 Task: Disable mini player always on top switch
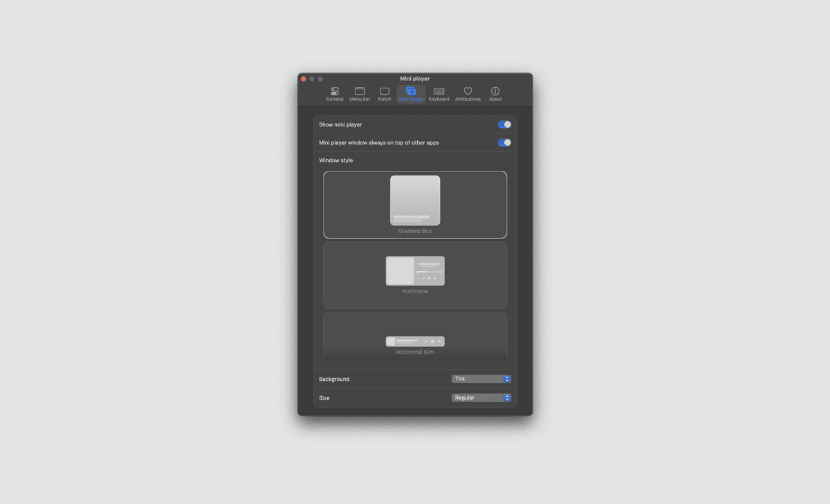tap(504, 142)
